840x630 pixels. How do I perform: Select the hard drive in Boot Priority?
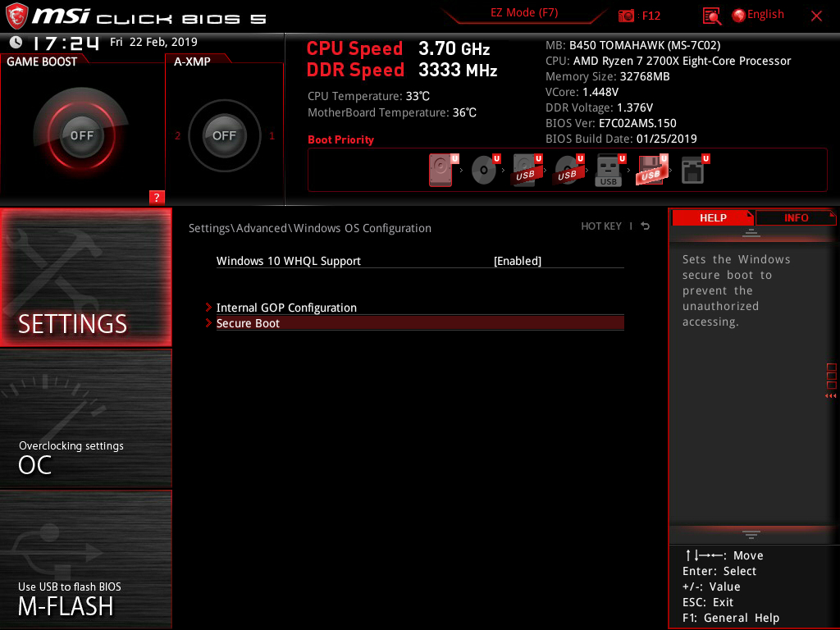click(x=441, y=170)
